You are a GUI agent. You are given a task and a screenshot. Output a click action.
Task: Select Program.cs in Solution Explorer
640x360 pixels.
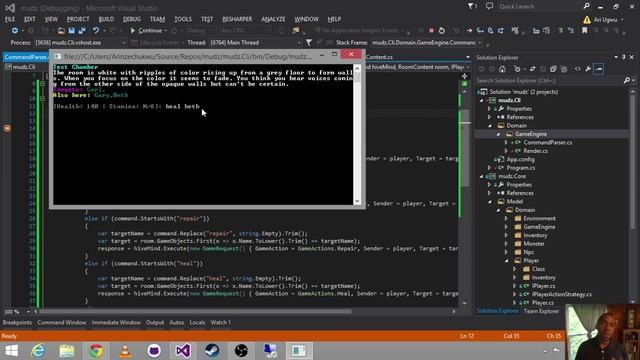coord(520,168)
